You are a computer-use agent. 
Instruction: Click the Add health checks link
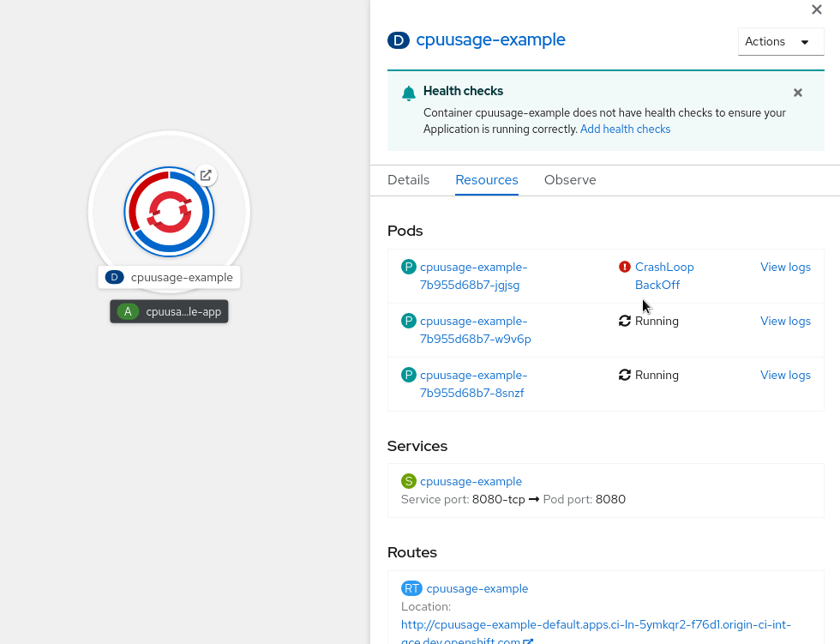625,129
